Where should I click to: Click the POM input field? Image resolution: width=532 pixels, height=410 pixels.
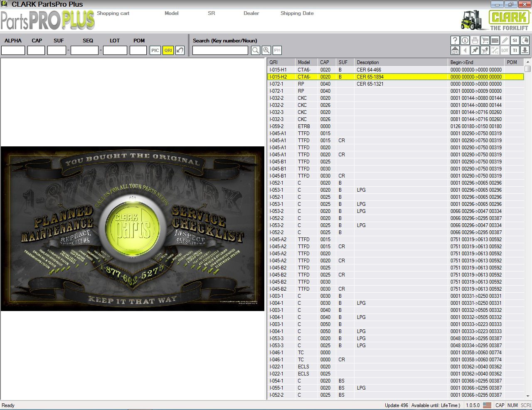[x=138, y=50]
